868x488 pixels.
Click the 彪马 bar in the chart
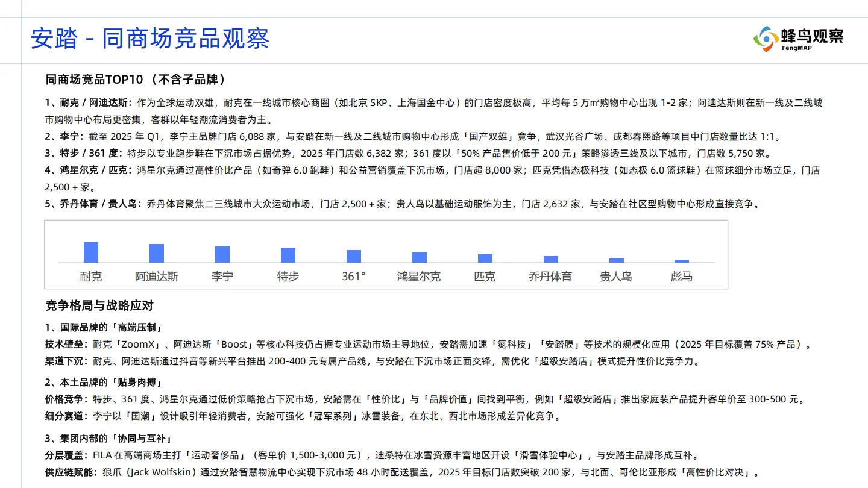coord(682,261)
